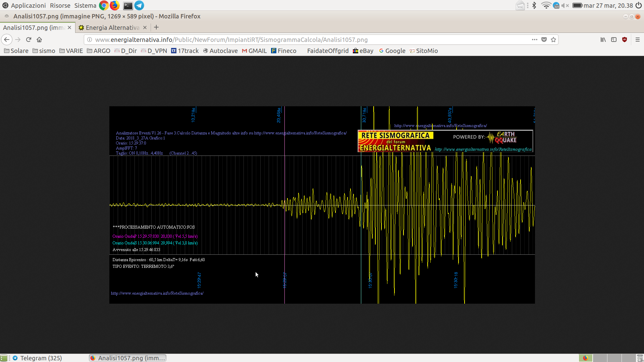Launch Firefox from the top panel
Viewport: 644px width, 362px height.
coord(115,5)
